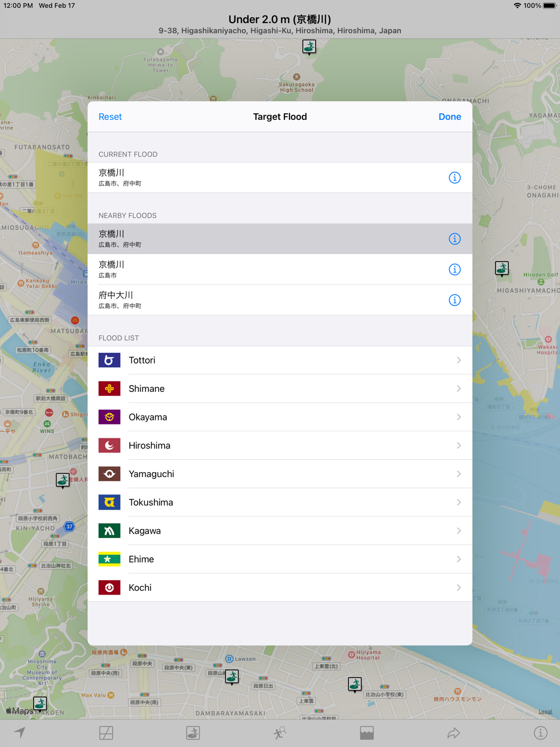Screen dimensions: 560x747
Task: Open the Kochi prefecture chevron
Action: coord(459,587)
